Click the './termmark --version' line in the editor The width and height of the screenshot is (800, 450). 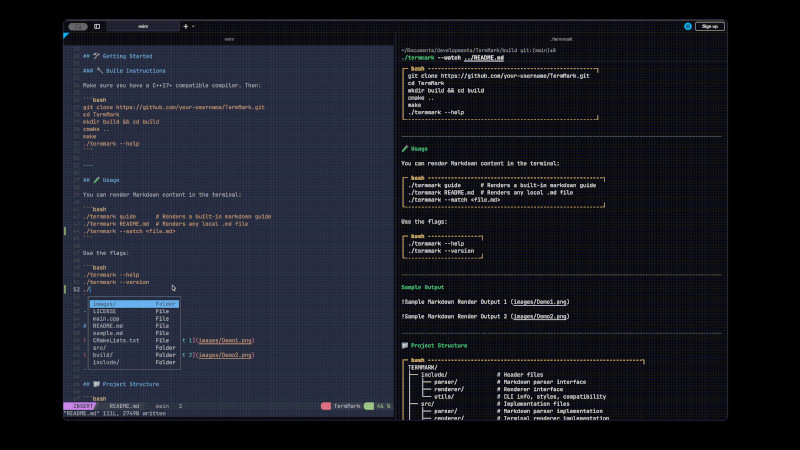click(x=116, y=282)
